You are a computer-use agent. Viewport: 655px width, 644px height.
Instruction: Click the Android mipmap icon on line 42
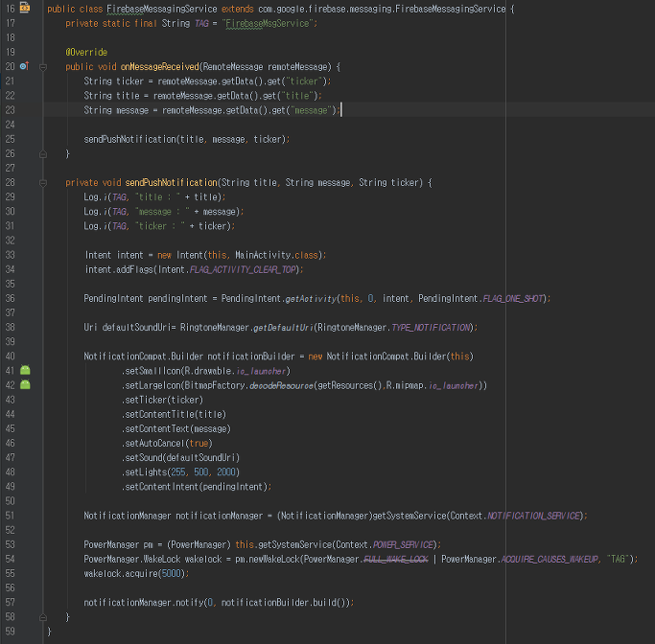pos(25,385)
